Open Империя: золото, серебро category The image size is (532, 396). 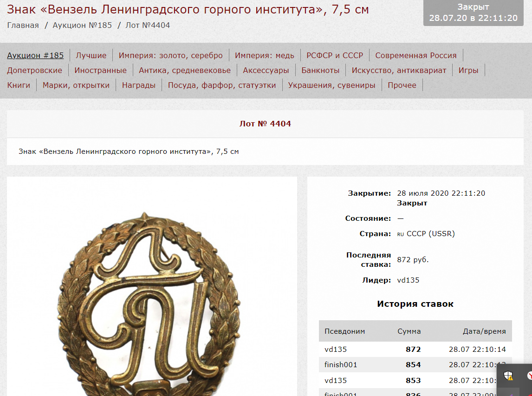171,55
